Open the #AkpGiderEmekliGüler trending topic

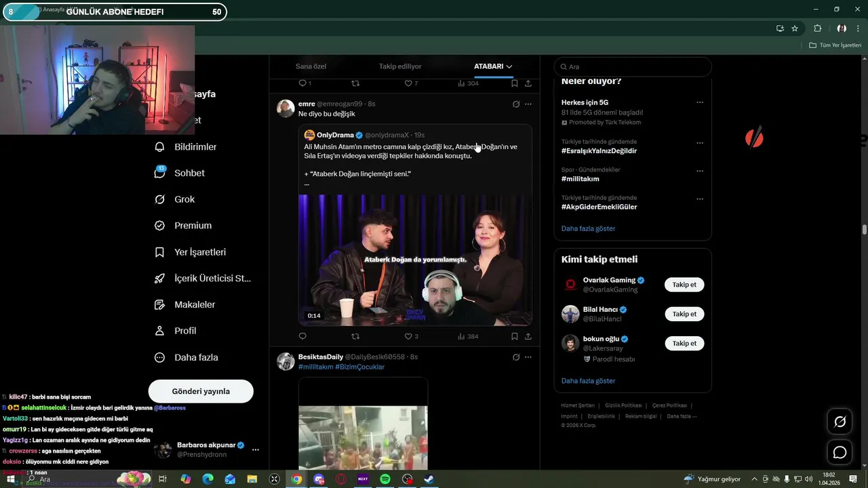coord(599,207)
